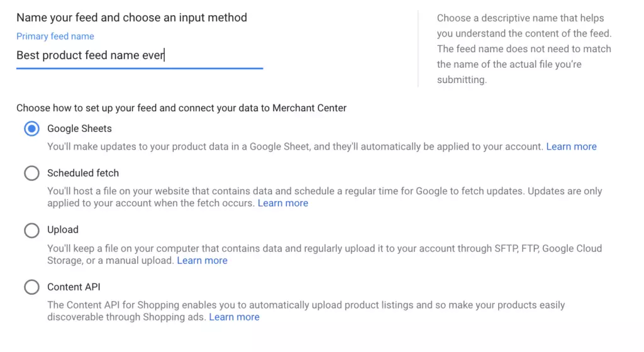The image size is (644, 352).
Task: Choose the Scheduled fetch radio button
Action: (x=31, y=173)
